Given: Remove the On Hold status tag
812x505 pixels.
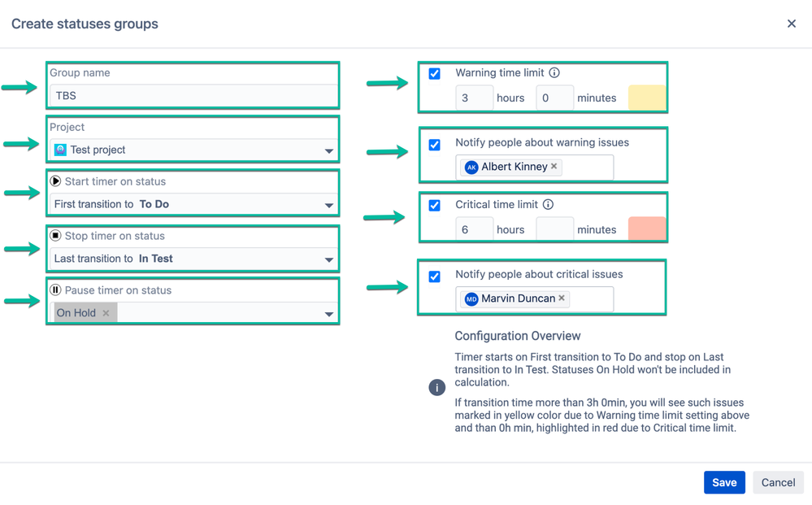Looking at the screenshot, I should point(106,313).
